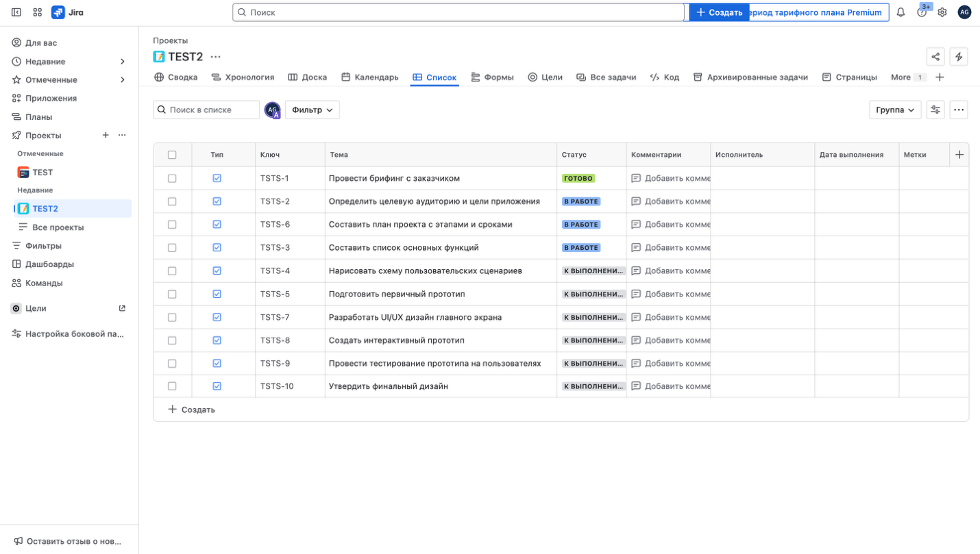Expand the Группа dropdown
This screenshot has width=980, height=554.
[x=894, y=110]
